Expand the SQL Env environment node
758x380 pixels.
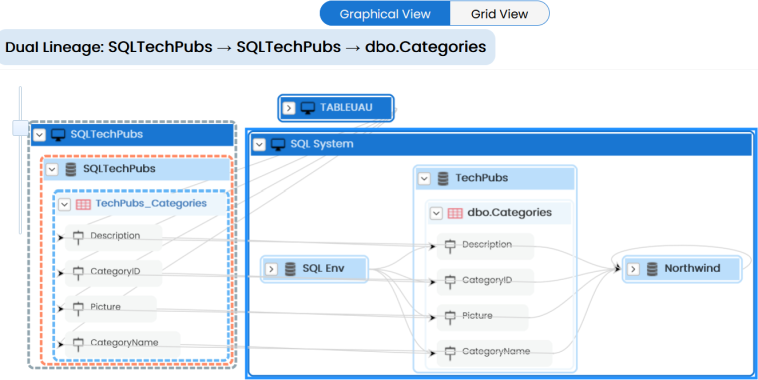[272, 269]
